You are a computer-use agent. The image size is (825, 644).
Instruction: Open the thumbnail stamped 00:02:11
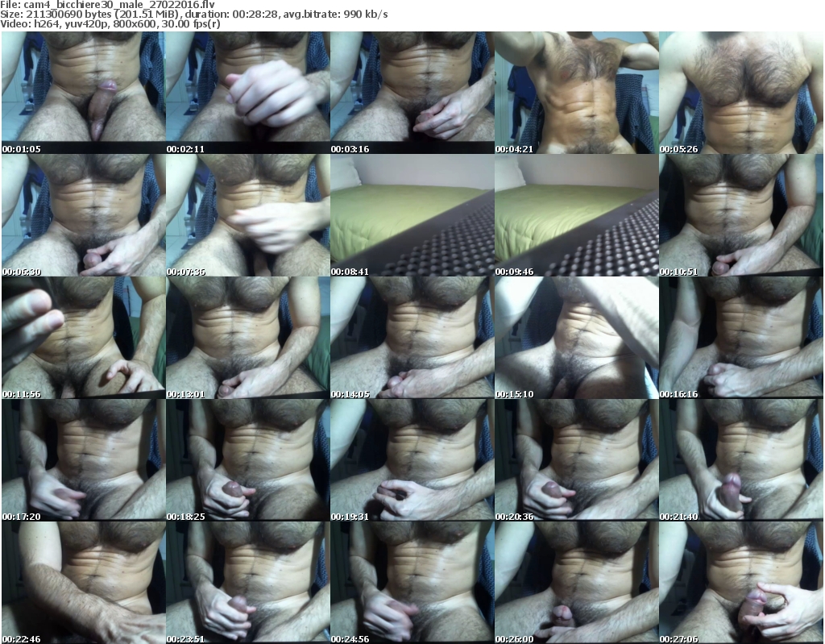[248, 93]
